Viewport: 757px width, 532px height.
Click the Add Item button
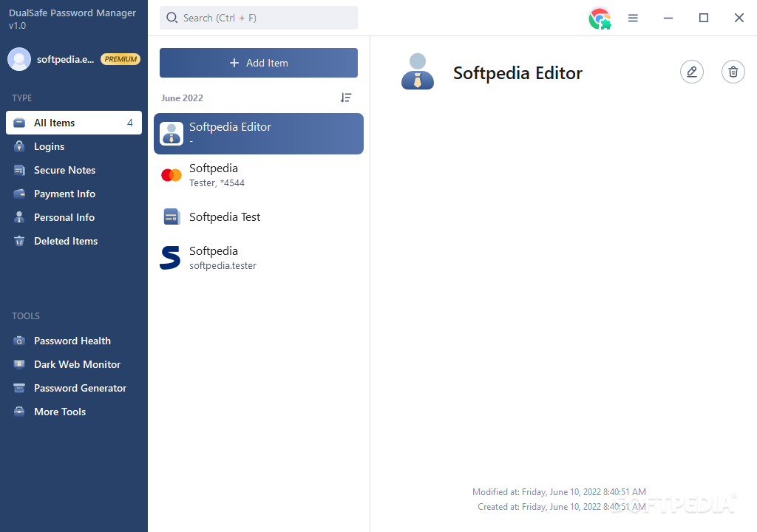[259, 63]
